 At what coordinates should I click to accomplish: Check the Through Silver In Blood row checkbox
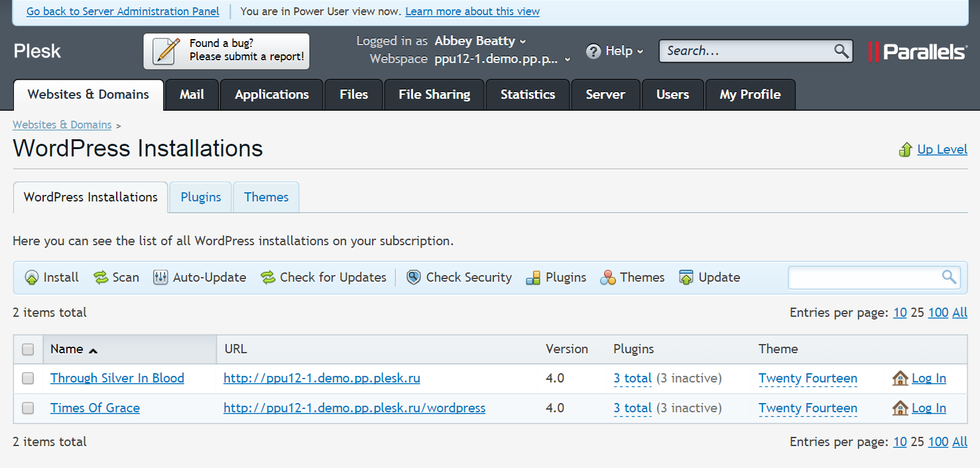click(28, 379)
